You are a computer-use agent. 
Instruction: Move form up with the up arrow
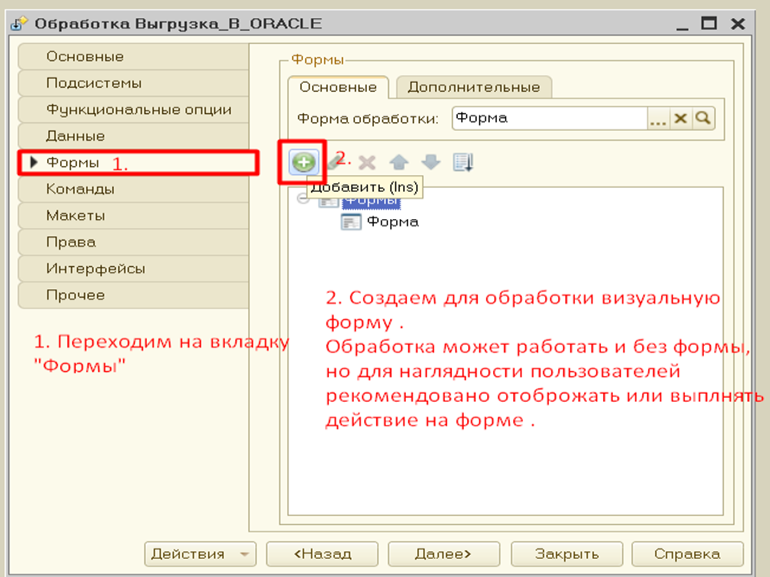tap(399, 162)
